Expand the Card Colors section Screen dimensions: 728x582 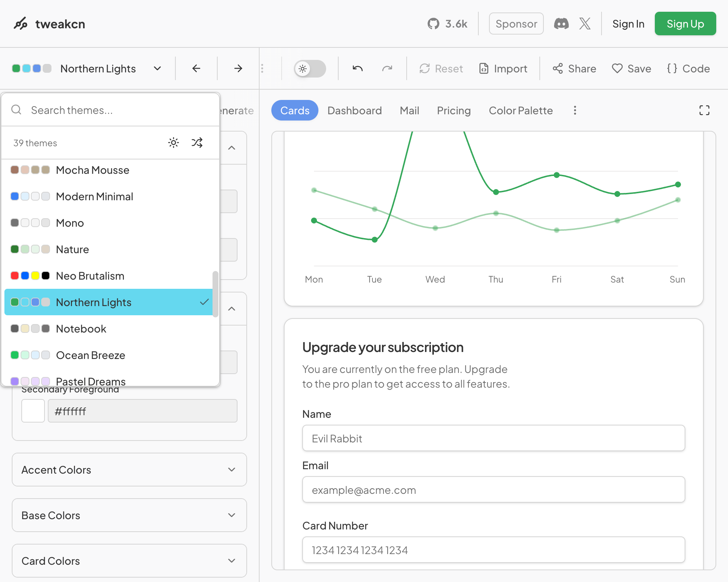129,561
